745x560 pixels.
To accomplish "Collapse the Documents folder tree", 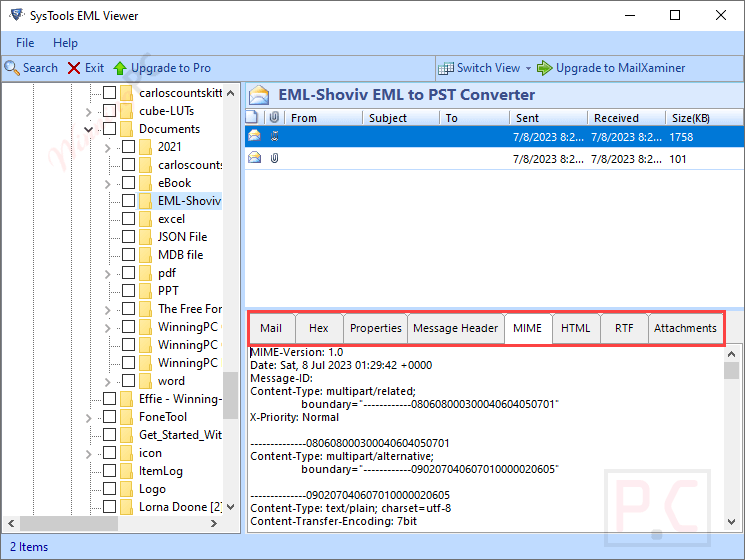I will [x=88, y=129].
